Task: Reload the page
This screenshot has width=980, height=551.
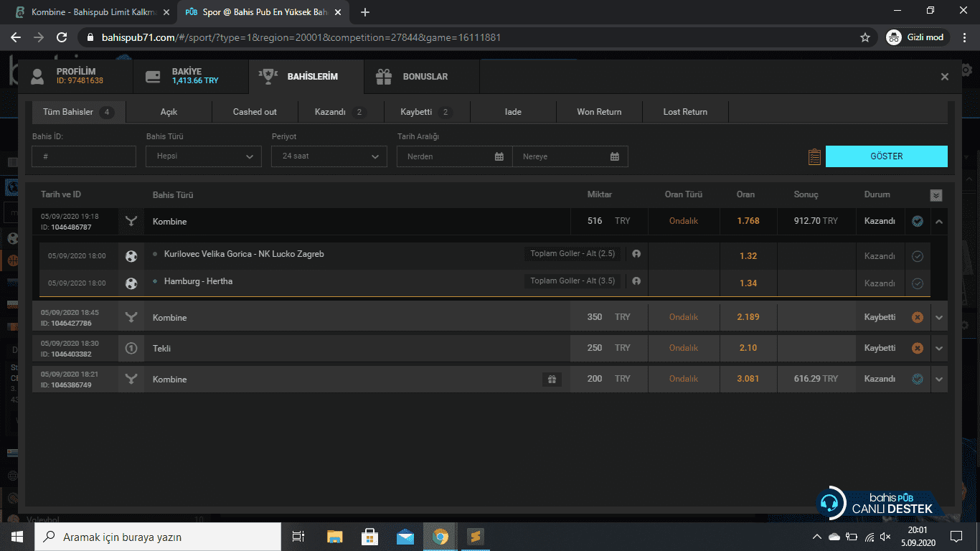Action: click(x=62, y=37)
